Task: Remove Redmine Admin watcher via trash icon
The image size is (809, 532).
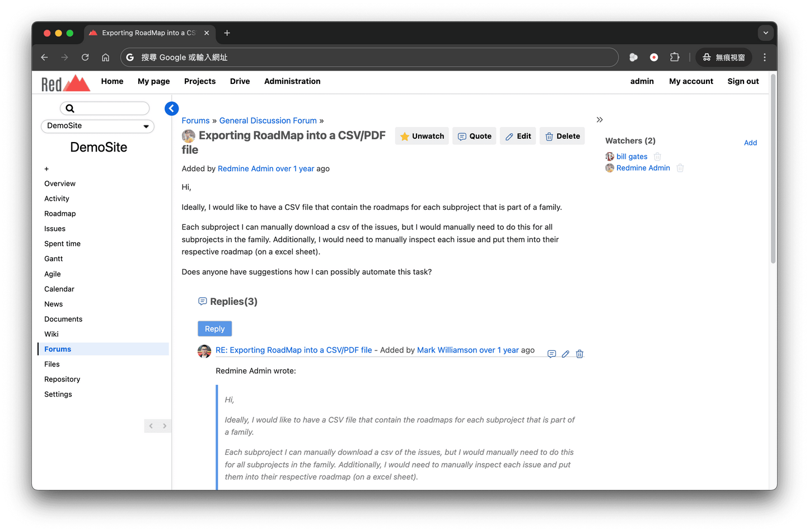Action: [x=680, y=168]
